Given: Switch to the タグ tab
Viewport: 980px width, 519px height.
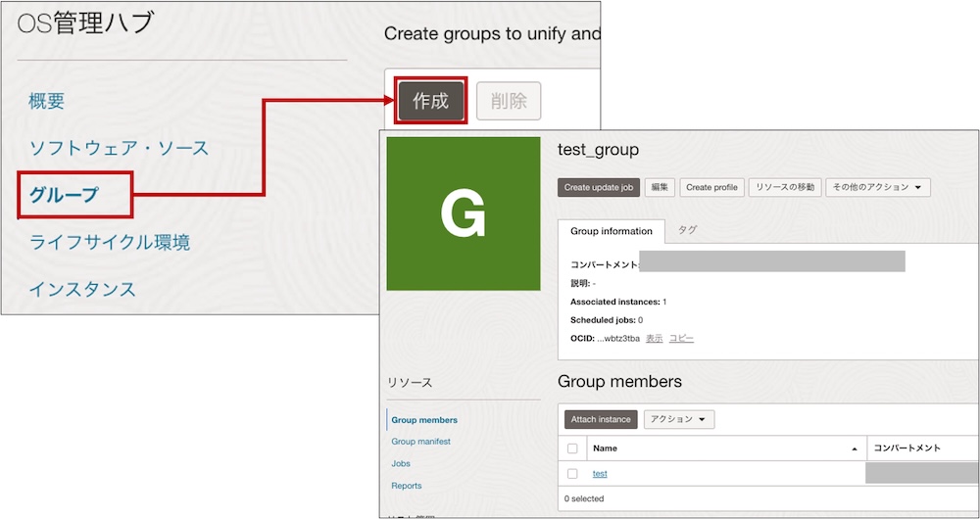Looking at the screenshot, I should (688, 230).
